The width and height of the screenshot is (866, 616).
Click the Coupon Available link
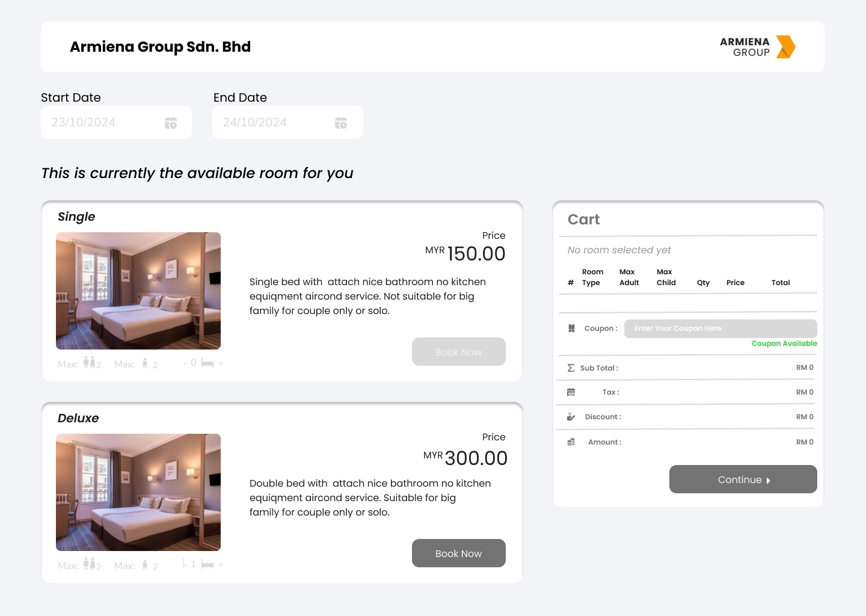[x=784, y=343]
